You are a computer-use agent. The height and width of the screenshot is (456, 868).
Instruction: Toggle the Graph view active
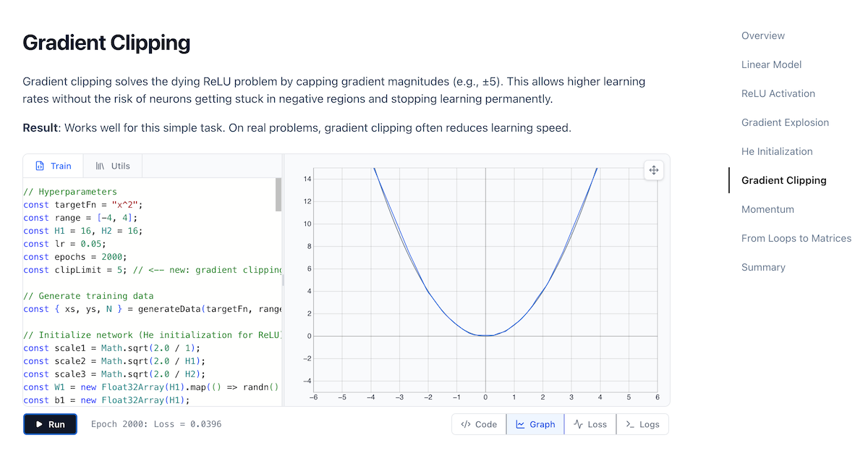coord(535,424)
